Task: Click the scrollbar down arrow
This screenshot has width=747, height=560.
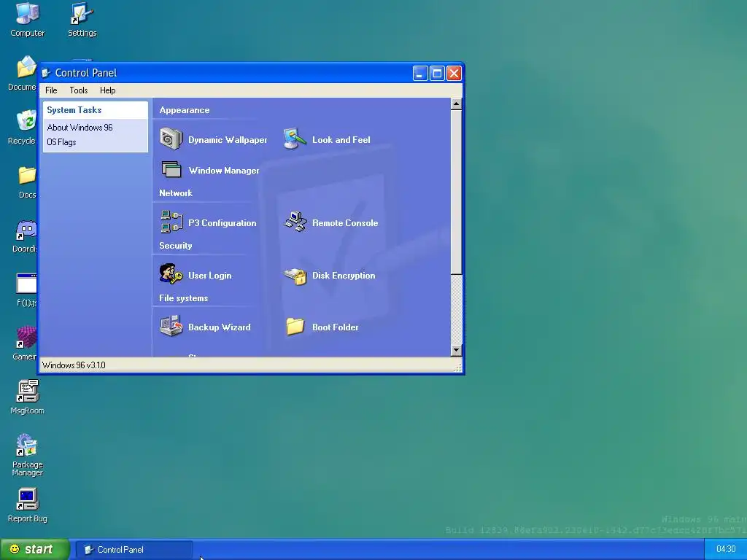Action: pos(456,350)
